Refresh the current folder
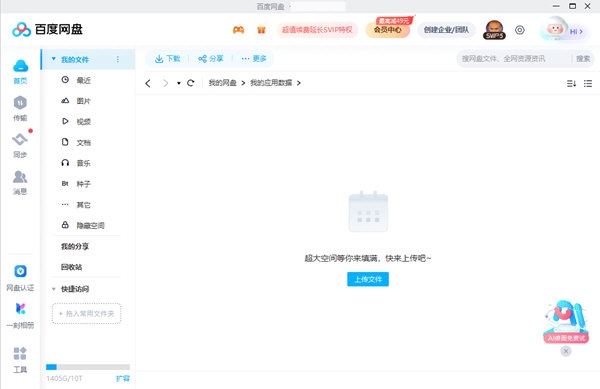 click(x=191, y=83)
